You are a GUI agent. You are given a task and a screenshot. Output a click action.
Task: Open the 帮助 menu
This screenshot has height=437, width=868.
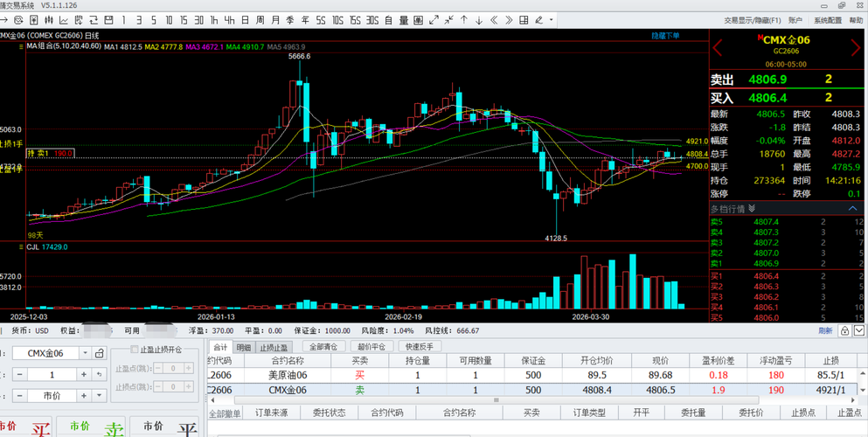pos(856,20)
